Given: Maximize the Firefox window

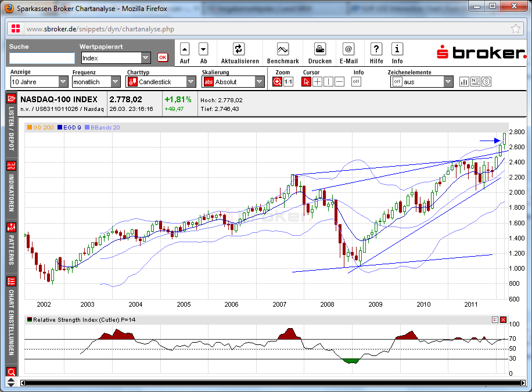Looking at the screenshot, I should pyautogui.click(x=493, y=6).
